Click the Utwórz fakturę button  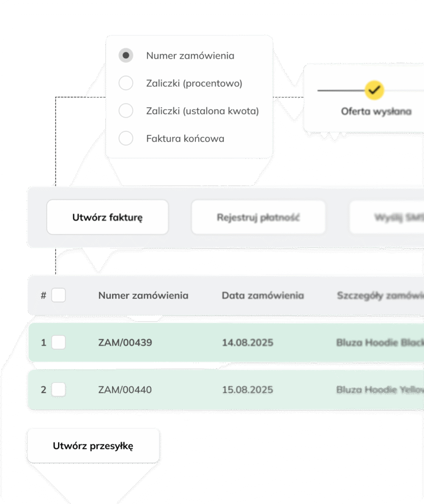coord(108,217)
